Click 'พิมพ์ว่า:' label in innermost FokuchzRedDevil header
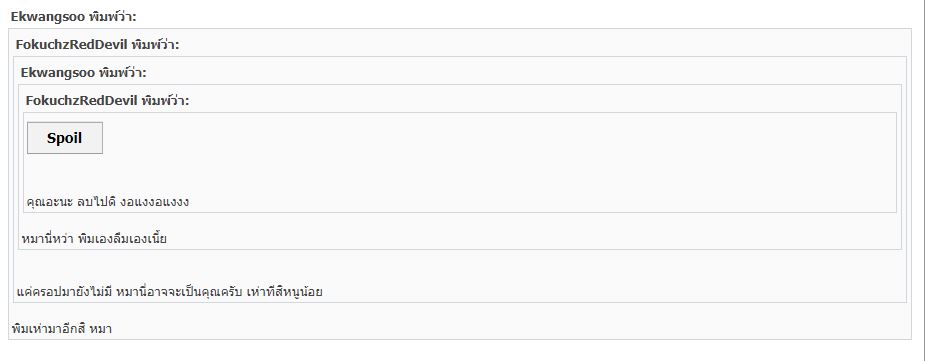This screenshot has width=925, height=361. (165, 101)
